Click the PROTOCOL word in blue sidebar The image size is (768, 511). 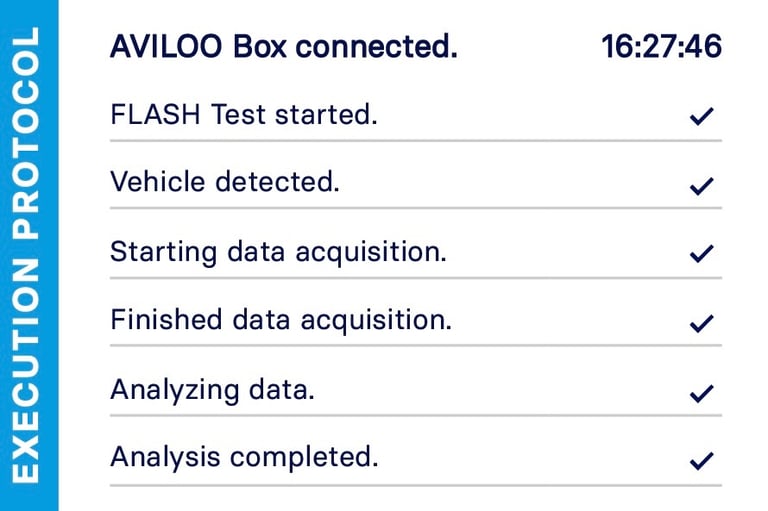[x=25, y=133]
